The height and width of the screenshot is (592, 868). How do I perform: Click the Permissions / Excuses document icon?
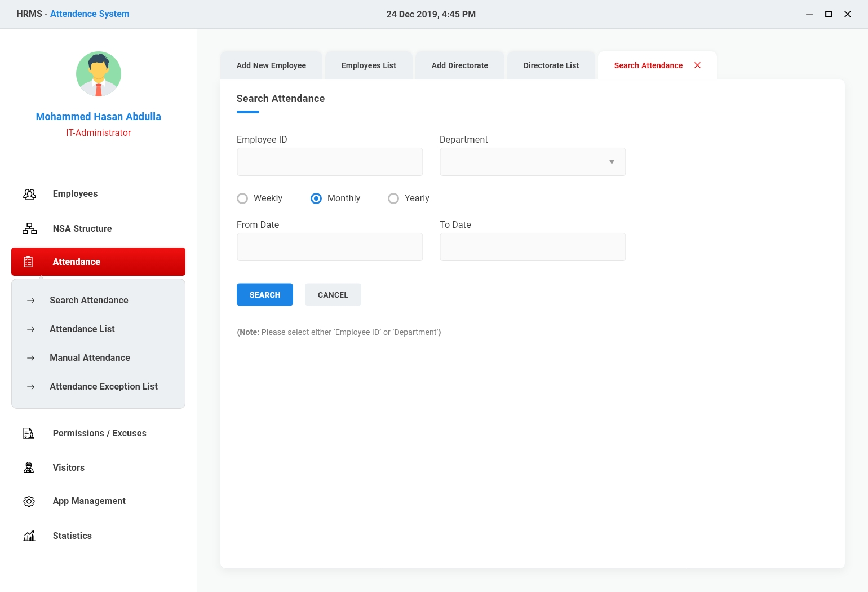pos(29,433)
